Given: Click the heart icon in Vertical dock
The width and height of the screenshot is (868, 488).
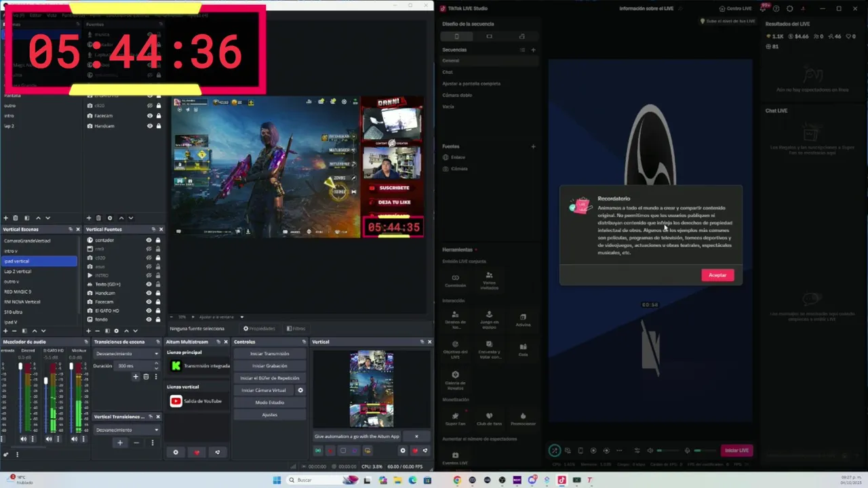Looking at the screenshot, I should pos(414,451).
